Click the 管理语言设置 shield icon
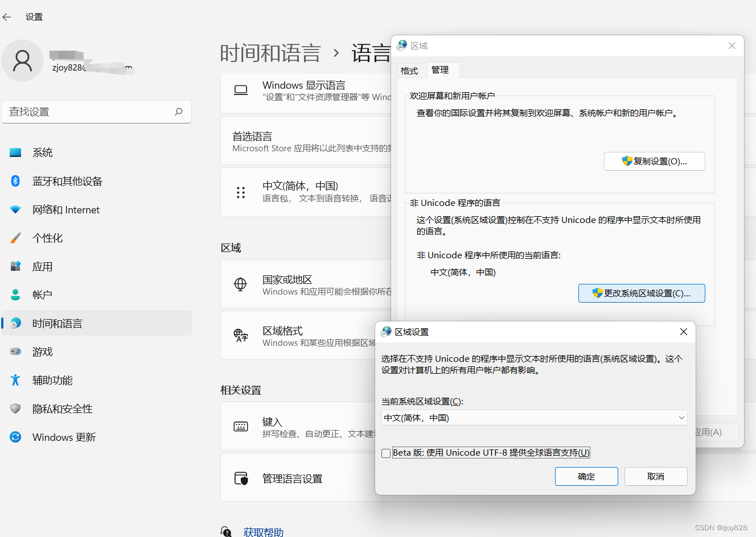Viewport: 756px width, 537px height. click(241, 478)
